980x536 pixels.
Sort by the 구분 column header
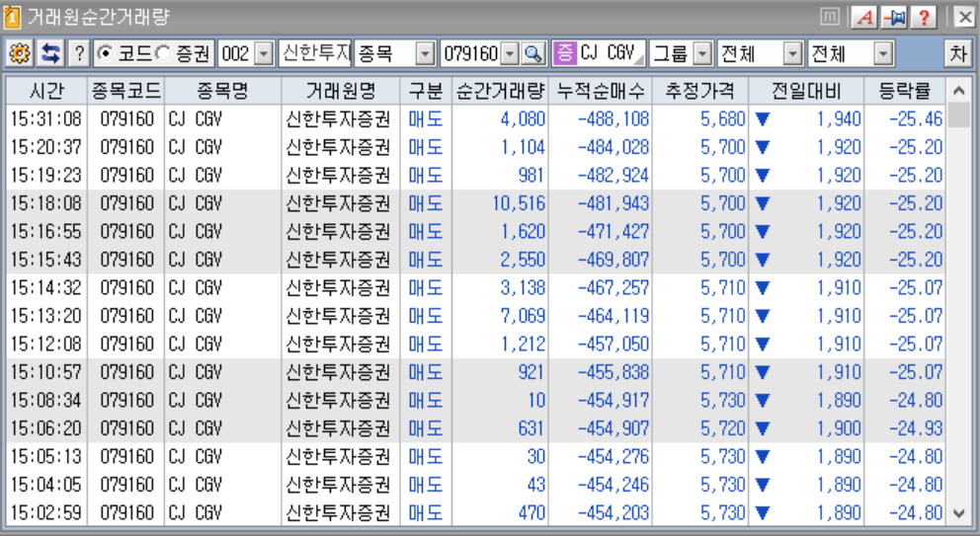tap(426, 91)
